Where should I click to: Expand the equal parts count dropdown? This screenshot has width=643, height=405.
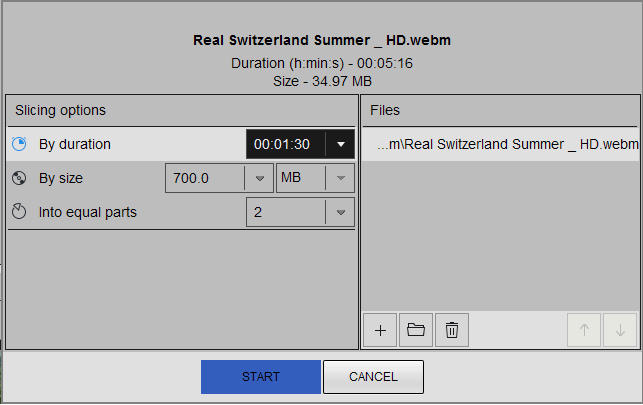(340, 212)
